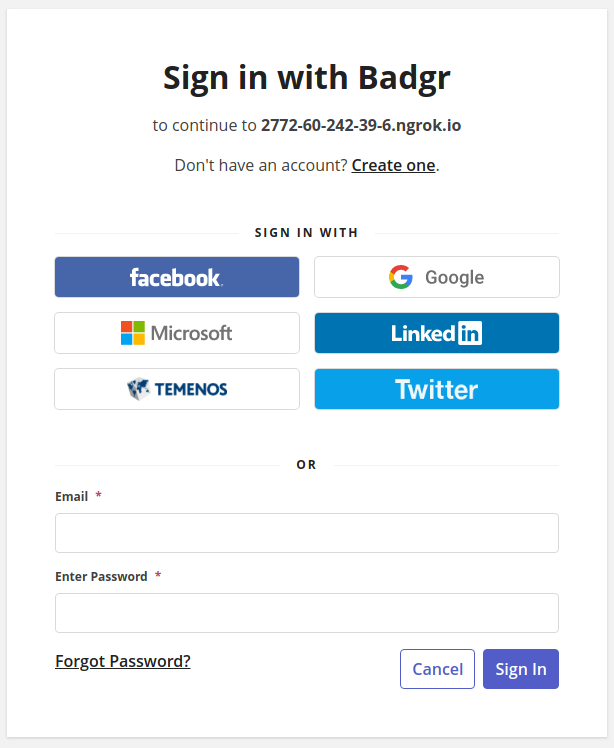Click the Temenos globe cube icon
Image resolution: width=614 pixels, height=748 pixels.
click(x=138, y=389)
